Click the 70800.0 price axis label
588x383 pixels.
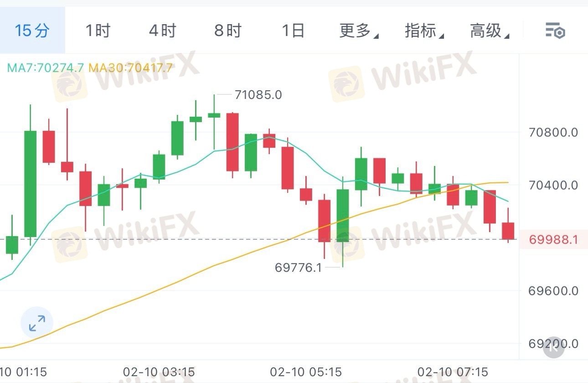point(553,133)
